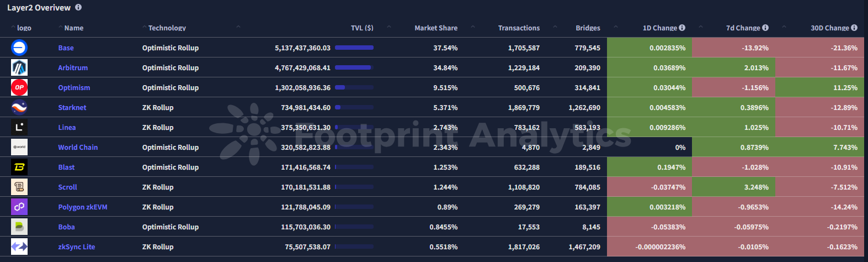
Task: Click the Polygon zkEVM logo icon
Action: [x=19, y=207]
